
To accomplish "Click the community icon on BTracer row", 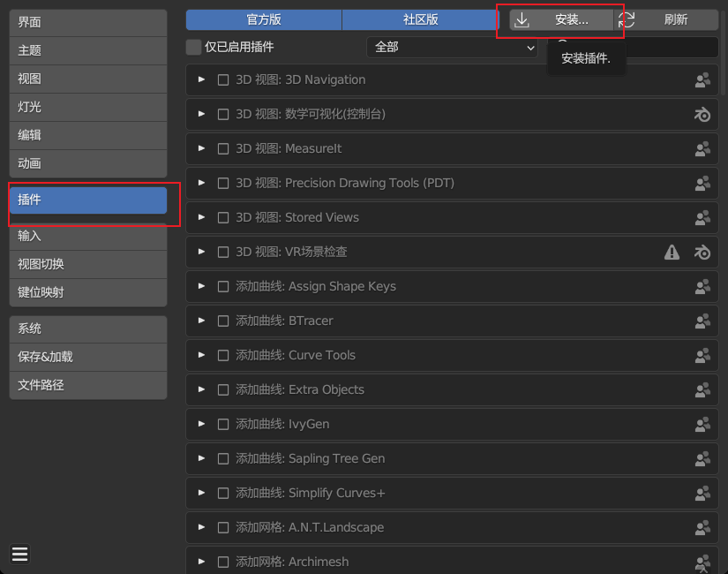I will [x=702, y=321].
